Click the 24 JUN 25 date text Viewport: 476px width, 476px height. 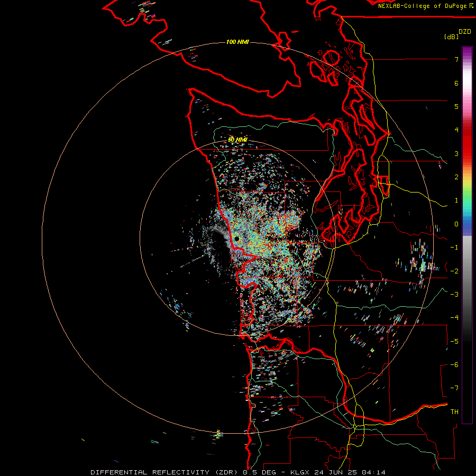335,472
